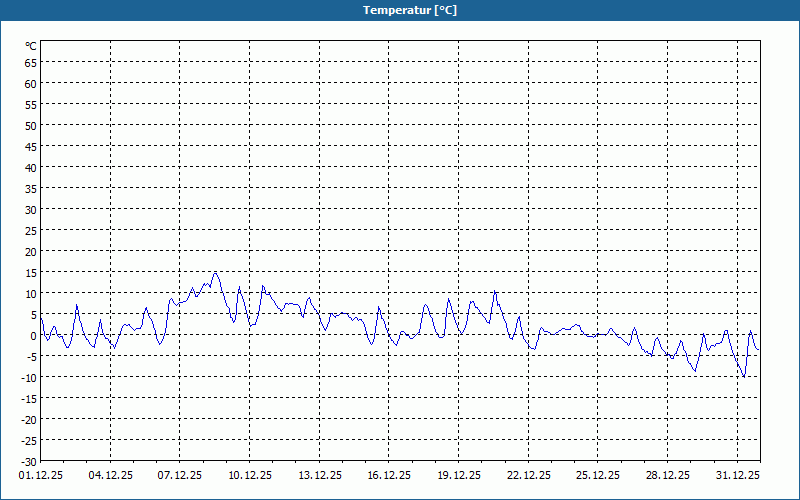Screen dimensions: 800x500
Task: Click the 35 value on the y-axis
Action: tap(31, 189)
